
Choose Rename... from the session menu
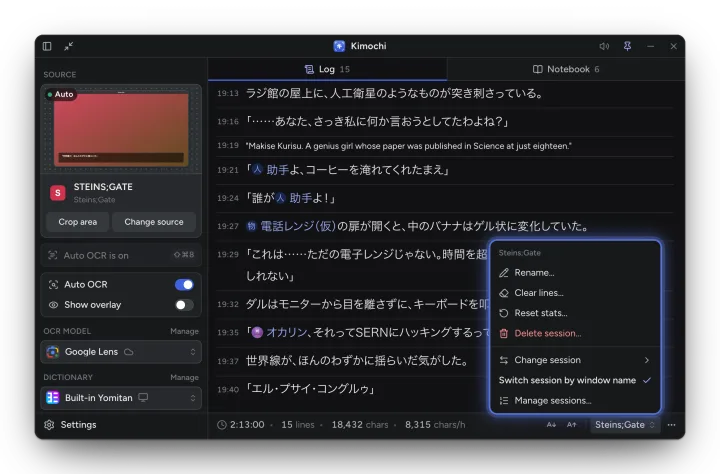(x=575, y=273)
